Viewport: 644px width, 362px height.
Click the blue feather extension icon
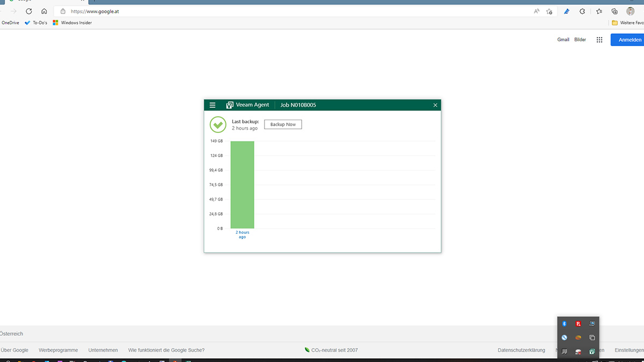point(566,11)
